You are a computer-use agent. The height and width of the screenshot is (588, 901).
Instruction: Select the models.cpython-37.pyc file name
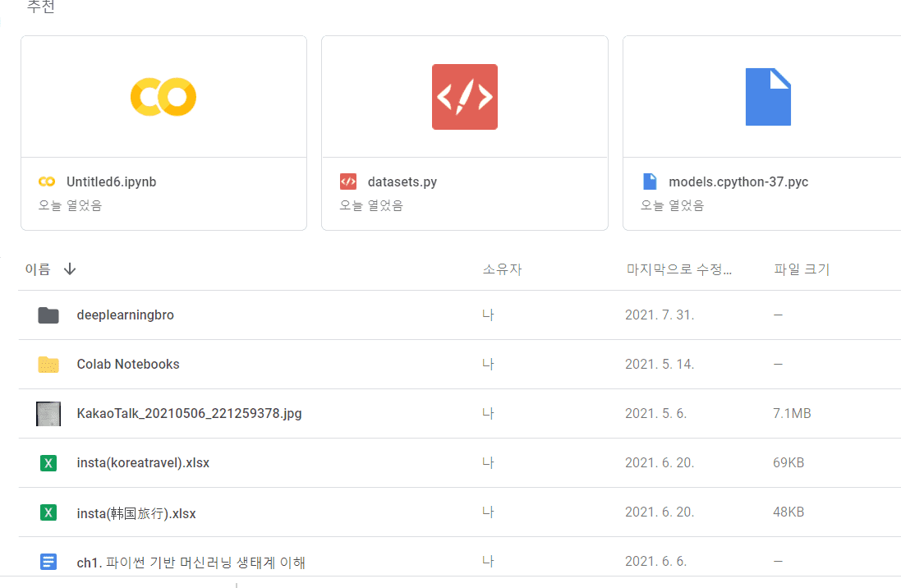[738, 181]
